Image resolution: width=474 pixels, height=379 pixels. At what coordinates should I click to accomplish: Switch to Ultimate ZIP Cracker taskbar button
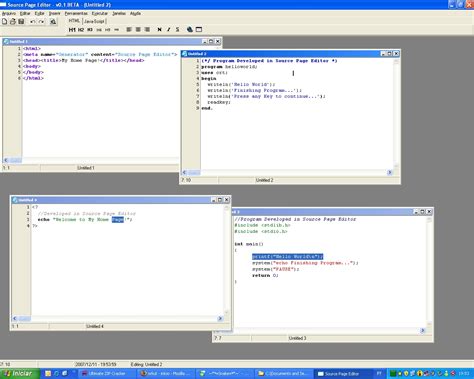coord(107,374)
